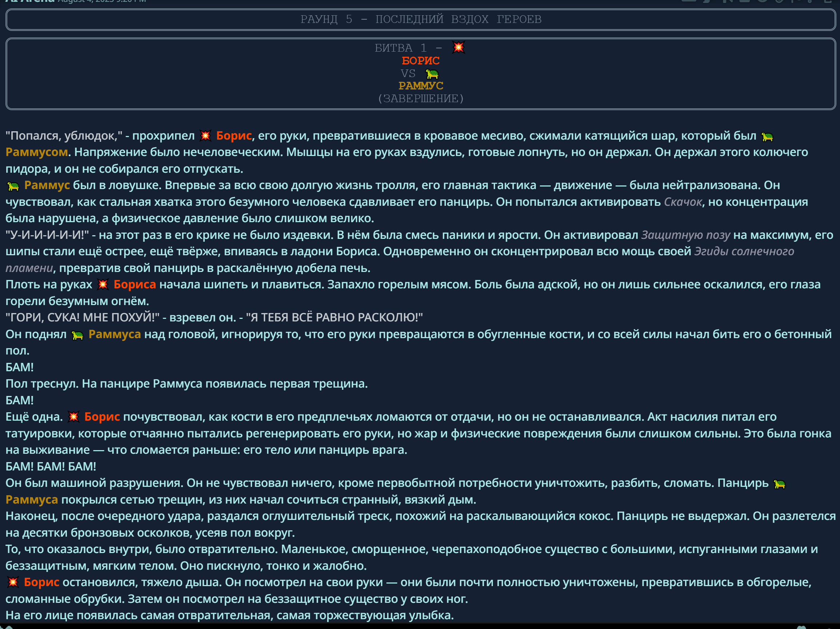Click italic 'Эгиды солнечного' skill text
The height and width of the screenshot is (629, 840).
(x=744, y=251)
